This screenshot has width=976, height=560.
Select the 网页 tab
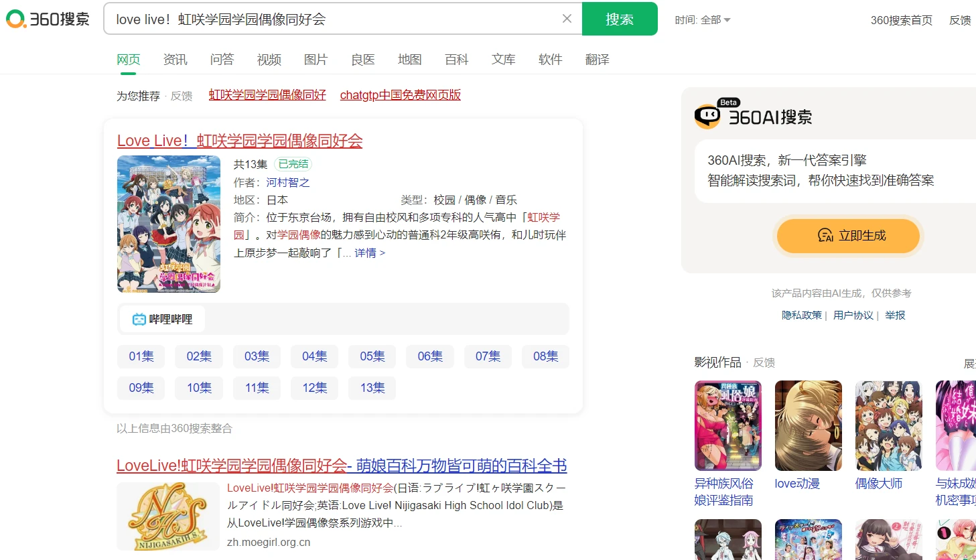point(128,60)
